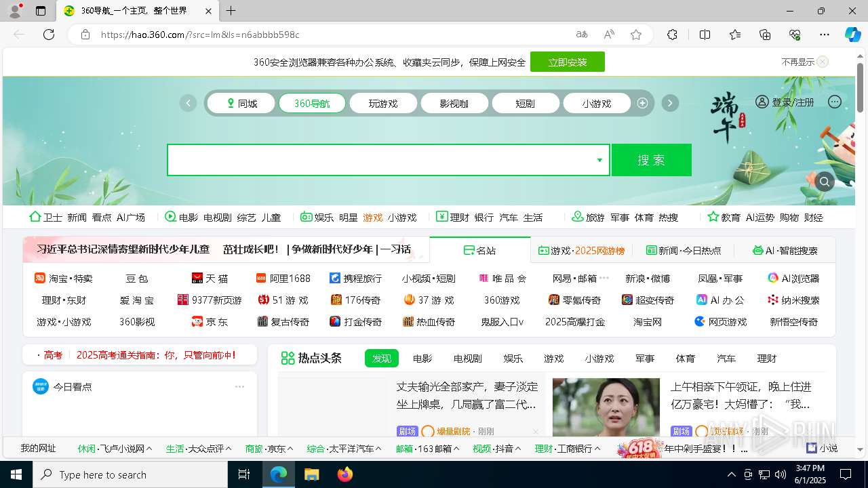
Task: Open 天猫 site icon link
Action: (210, 279)
